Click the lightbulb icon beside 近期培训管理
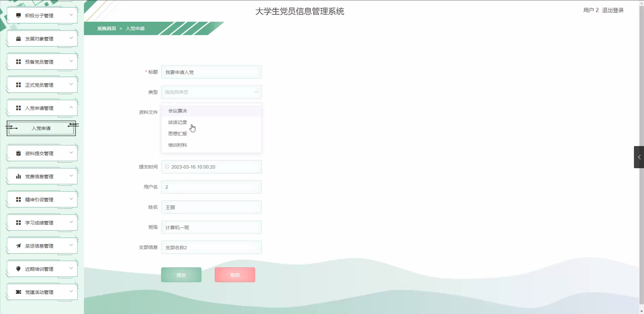The image size is (644, 314). click(x=18, y=269)
